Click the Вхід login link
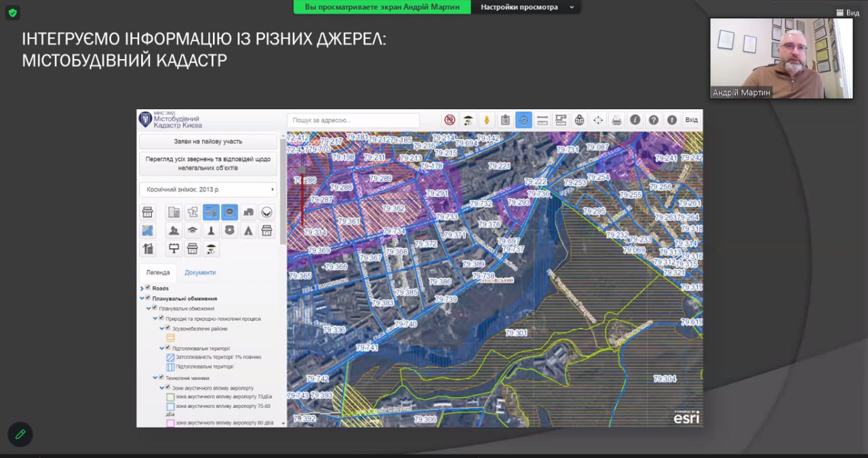This screenshot has width=868, height=458. coord(692,119)
